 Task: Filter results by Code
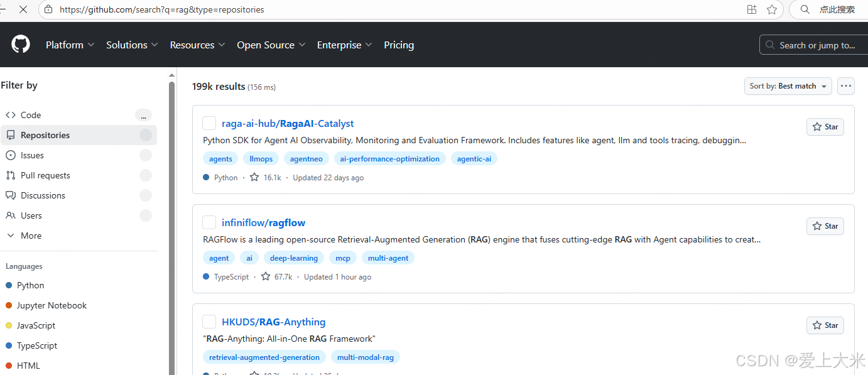pos(79,115)
